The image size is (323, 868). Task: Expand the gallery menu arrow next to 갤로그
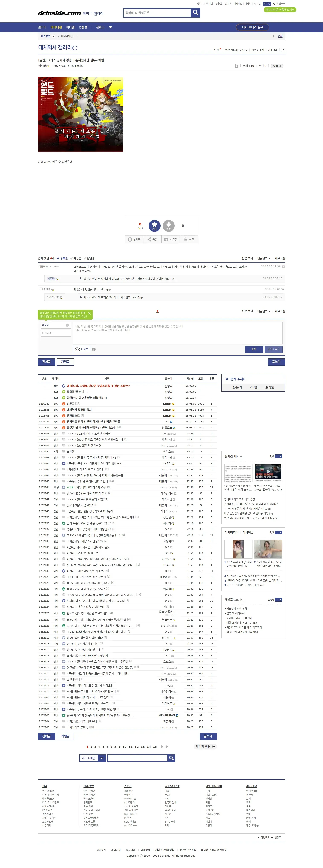pos(110,27)
